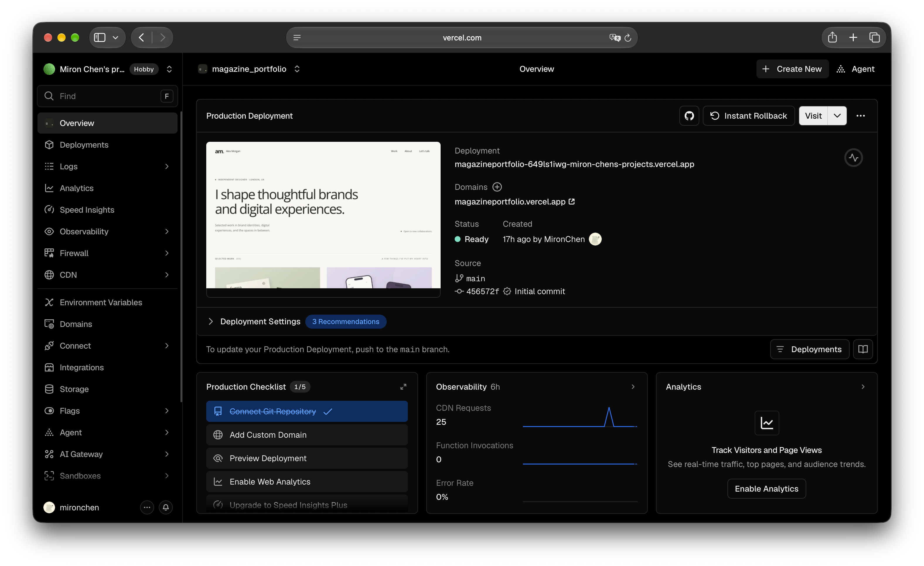Open the Visit button dropdown arrow

(x=837, y=116)
